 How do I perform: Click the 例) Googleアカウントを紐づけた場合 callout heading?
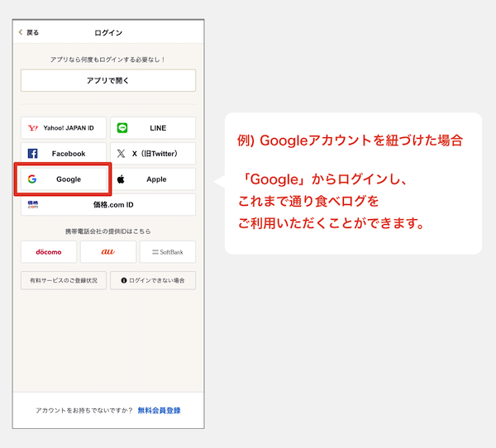click(350, 141)
